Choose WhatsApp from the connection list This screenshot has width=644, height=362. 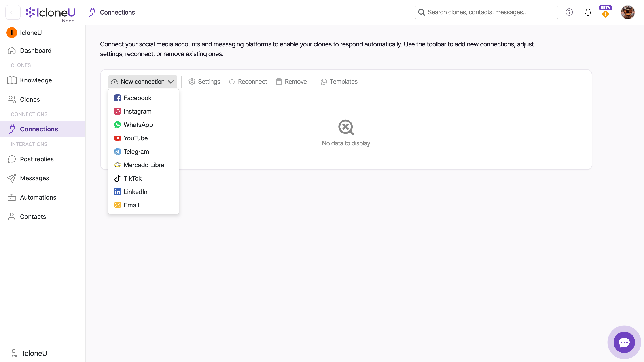tap(144, 125)
